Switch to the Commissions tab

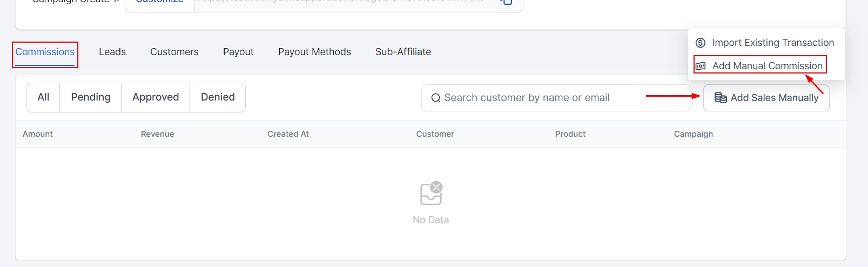(45, 52)
